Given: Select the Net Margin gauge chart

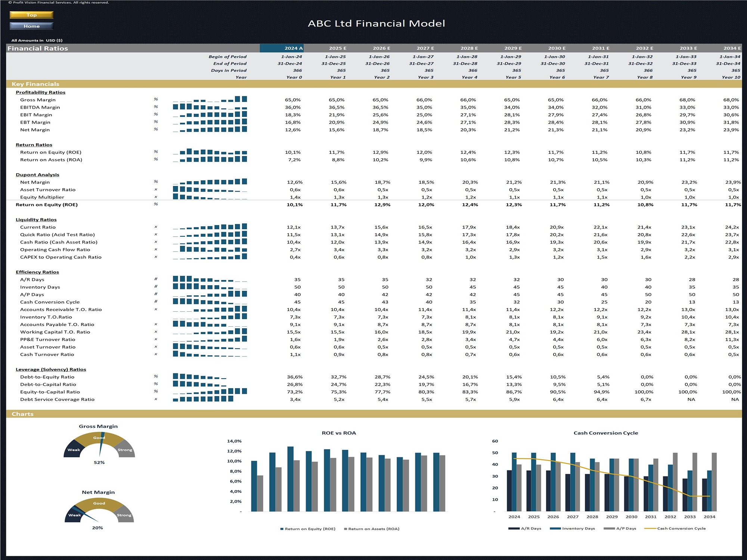Looking at the screenshot, I should coord(99,510).
